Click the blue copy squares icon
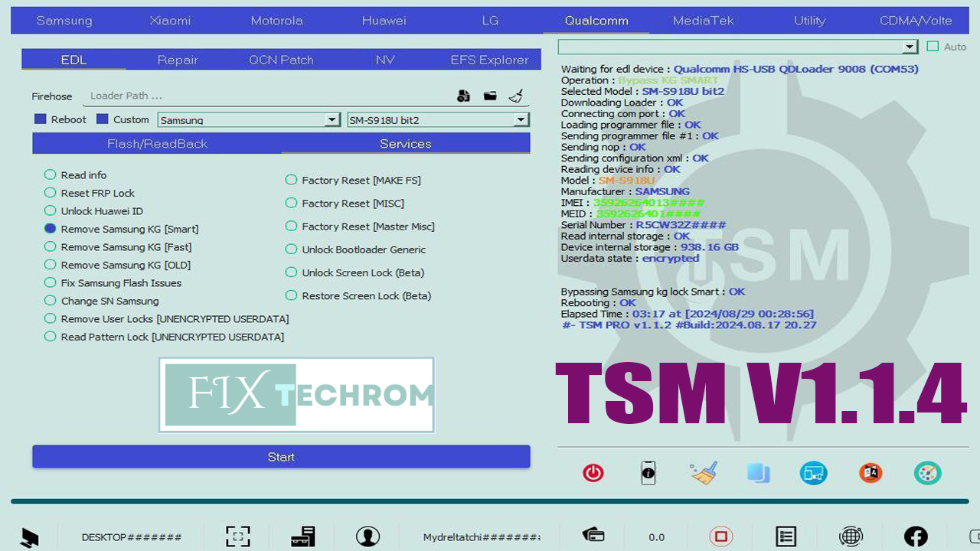The height and width of the screenshot is (551, 980). tap(759, 473)
